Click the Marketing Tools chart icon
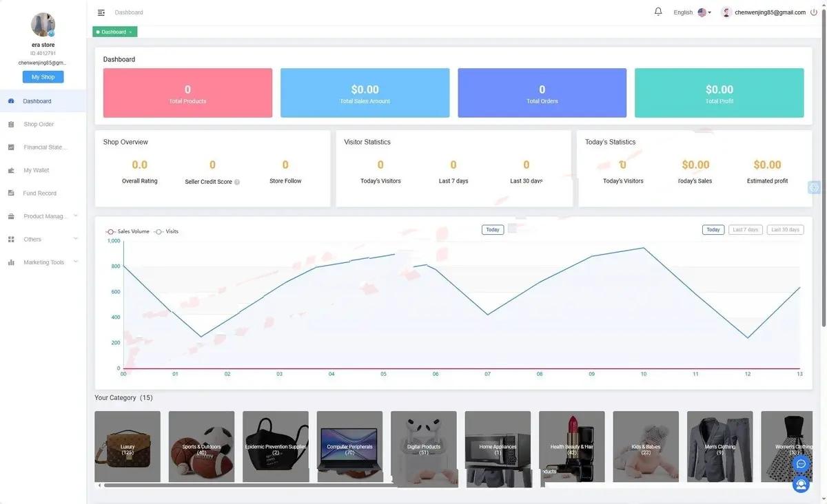Screen dimensions: 827x504 [11, 262]
